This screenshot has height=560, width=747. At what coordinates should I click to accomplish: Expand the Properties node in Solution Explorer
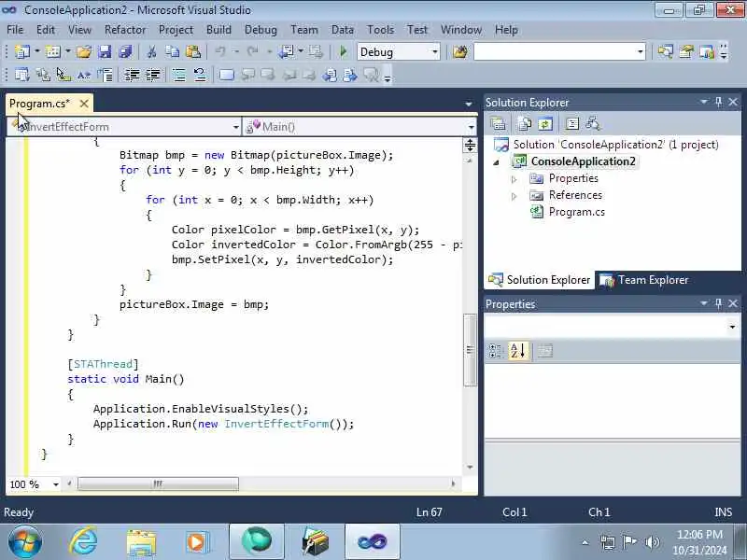pos(514,179)
